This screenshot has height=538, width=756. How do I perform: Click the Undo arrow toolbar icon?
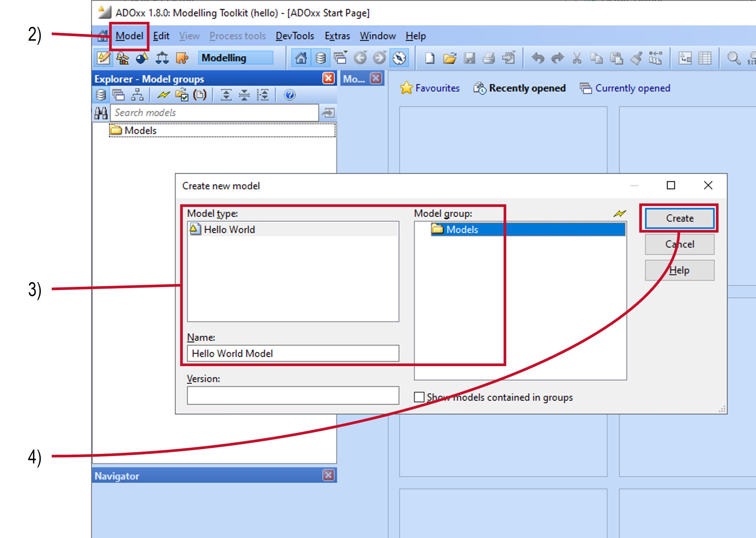pyautogui.click(x=538, y=58)
